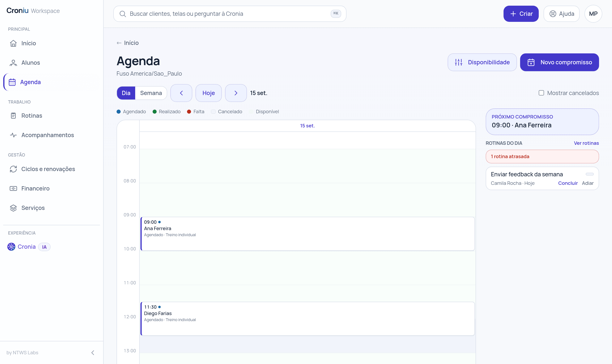Viewport: 612px width, 364px height.
Task: Open the Disponibilidade settings
Action: point(482,62)
